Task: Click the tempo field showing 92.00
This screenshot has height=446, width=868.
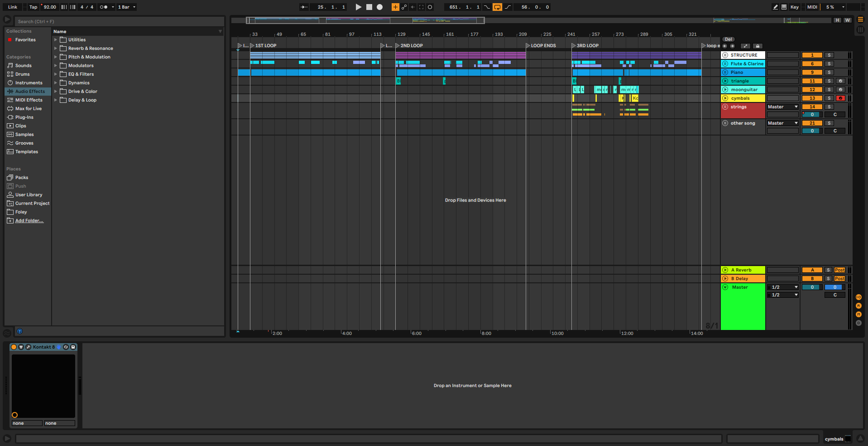Action: tap(50, 7)
